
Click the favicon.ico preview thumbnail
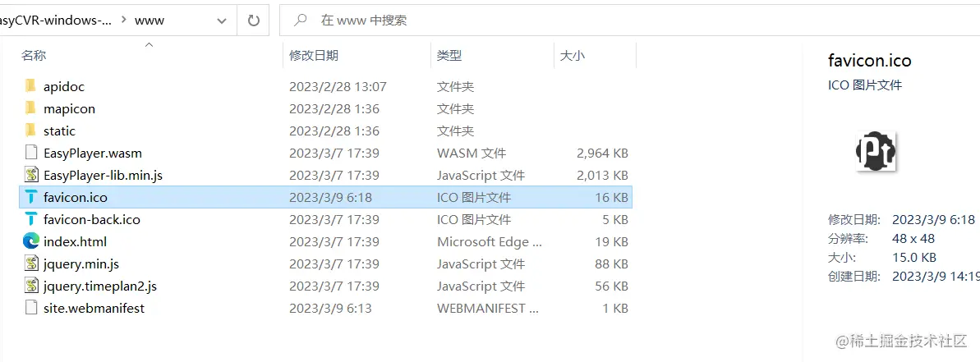(x=876, y=152)
